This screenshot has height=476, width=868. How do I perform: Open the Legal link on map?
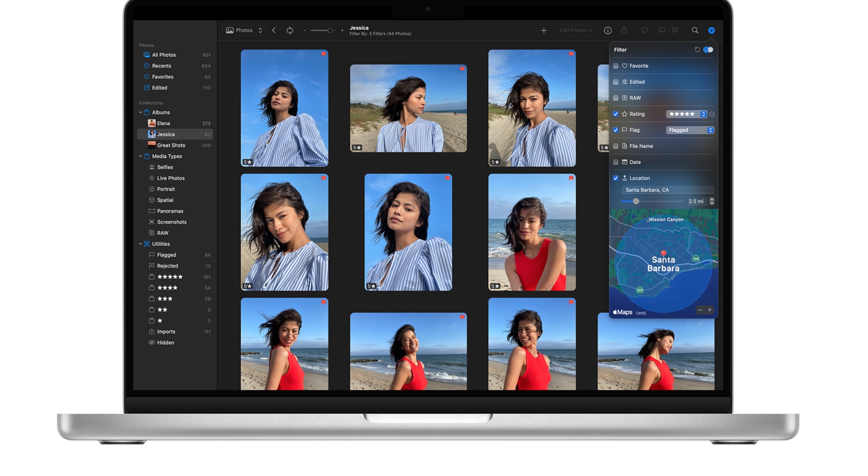pyautogui.click(x=641, y=313)
